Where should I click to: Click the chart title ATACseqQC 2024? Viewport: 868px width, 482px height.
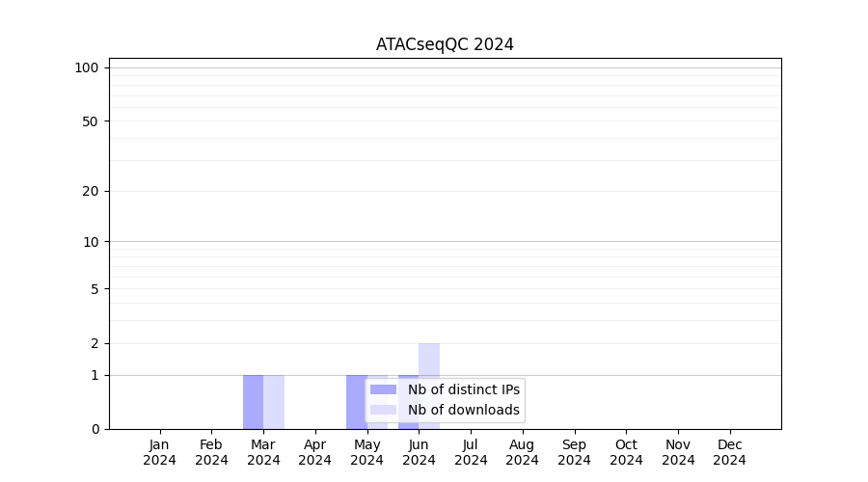click(x=445, y=44)
